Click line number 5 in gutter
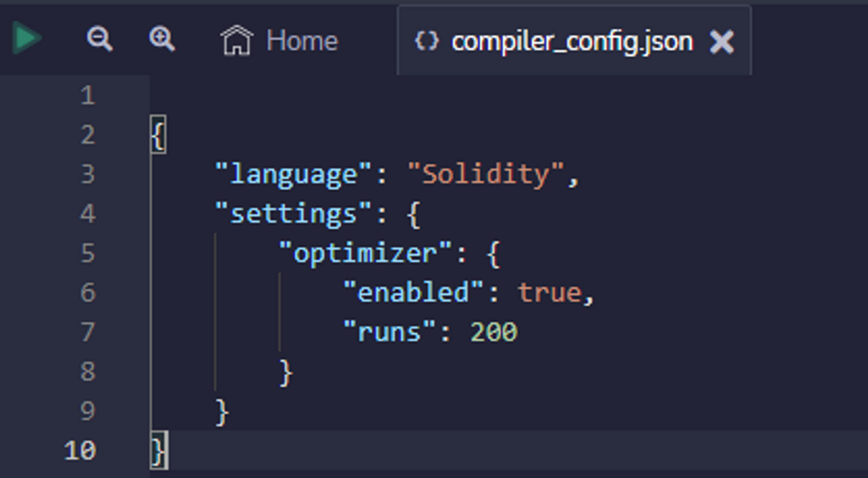The image size is (868, 478). coord(88,253)
